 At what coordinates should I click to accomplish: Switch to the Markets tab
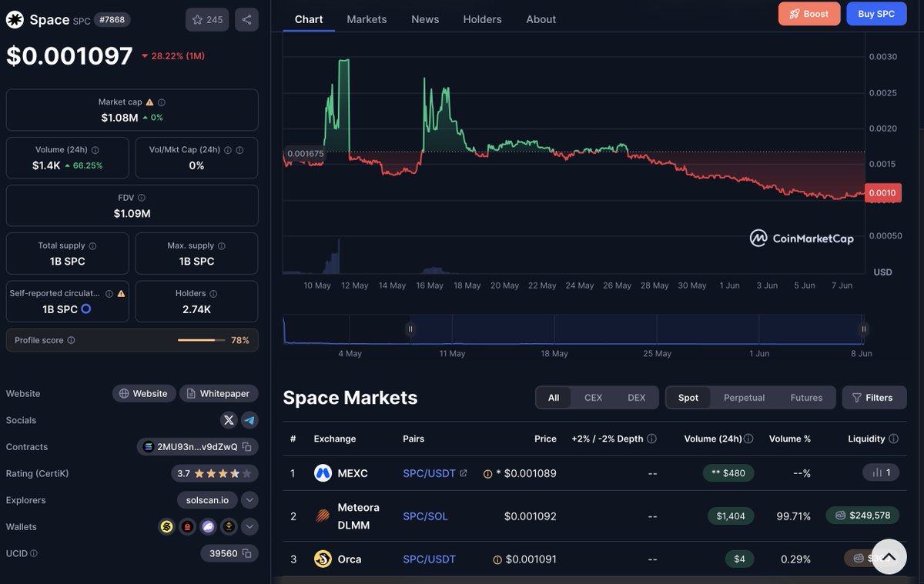click(x=367, y=19)
